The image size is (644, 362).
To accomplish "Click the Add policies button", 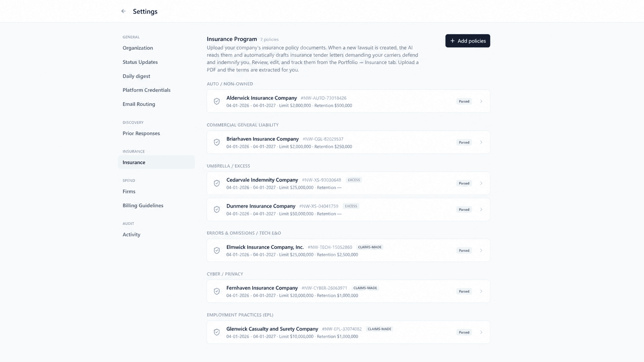I will 468,41.
